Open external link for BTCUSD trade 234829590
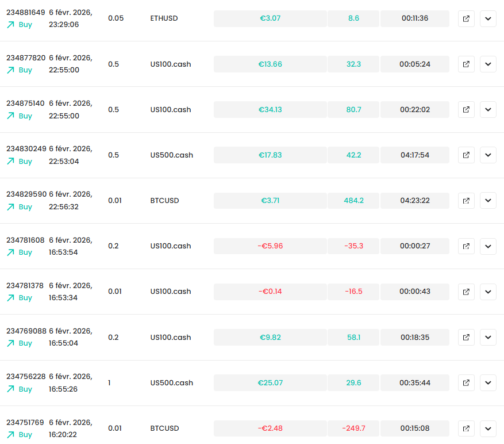 (x=466, y=201)
